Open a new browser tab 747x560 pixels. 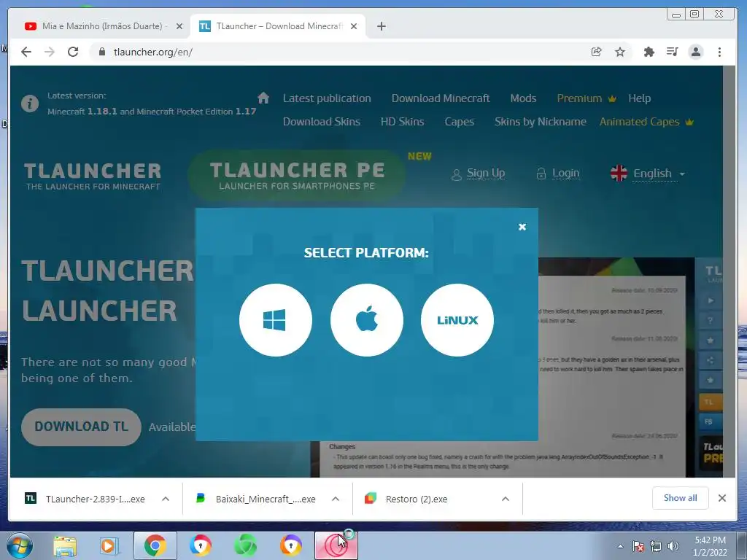coord(381,26)
